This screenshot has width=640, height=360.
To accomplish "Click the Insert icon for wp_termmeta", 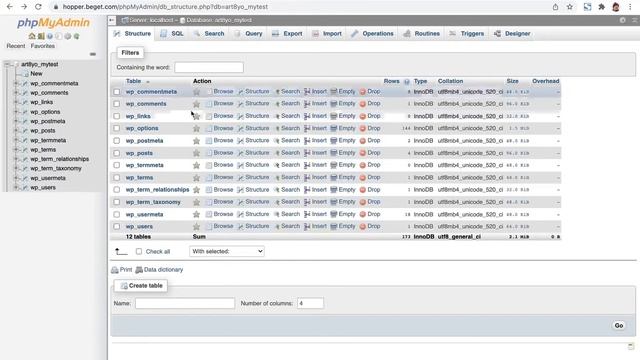I will [x=307, y=165].
